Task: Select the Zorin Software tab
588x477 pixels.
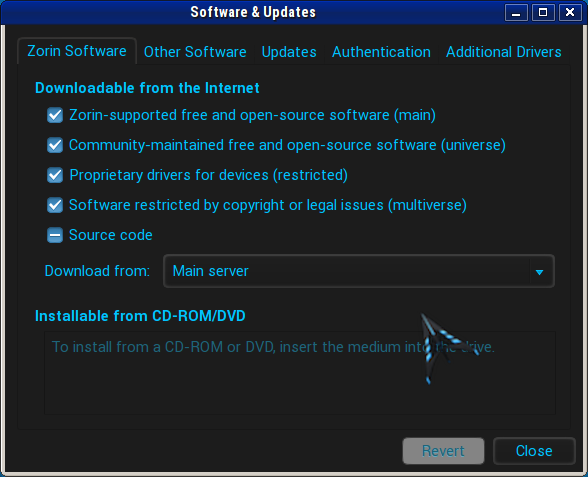Action: (x=77, y=51)
